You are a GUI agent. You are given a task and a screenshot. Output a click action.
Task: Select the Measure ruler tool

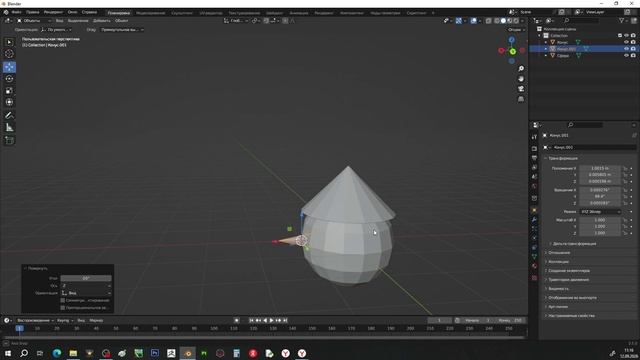[x=9, y=127]
